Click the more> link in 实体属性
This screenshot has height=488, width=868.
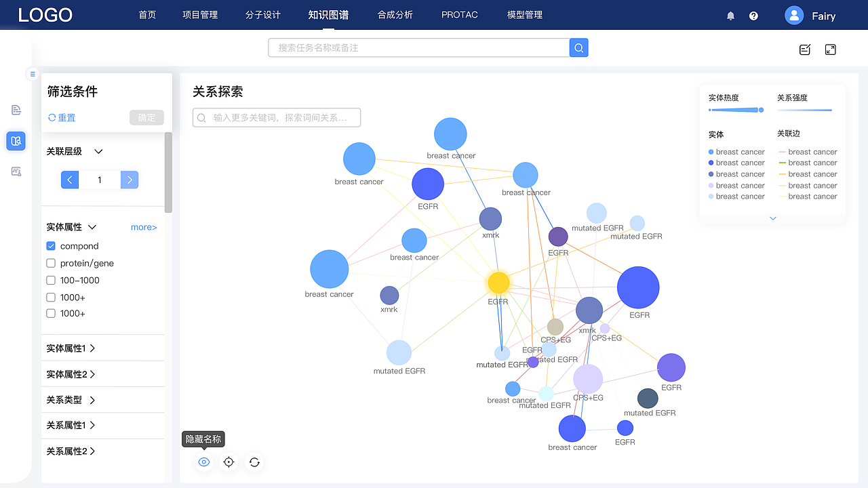[x=144, y=227]
